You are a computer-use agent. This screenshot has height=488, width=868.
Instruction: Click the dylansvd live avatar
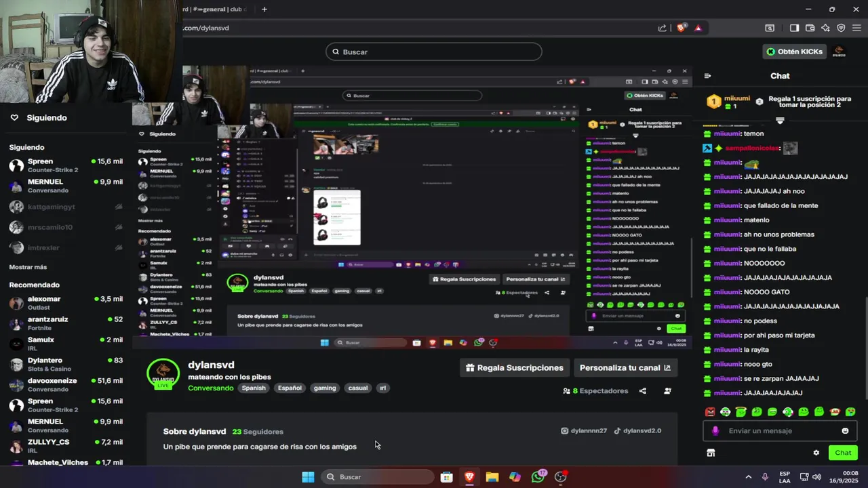[x=163, y=374]
